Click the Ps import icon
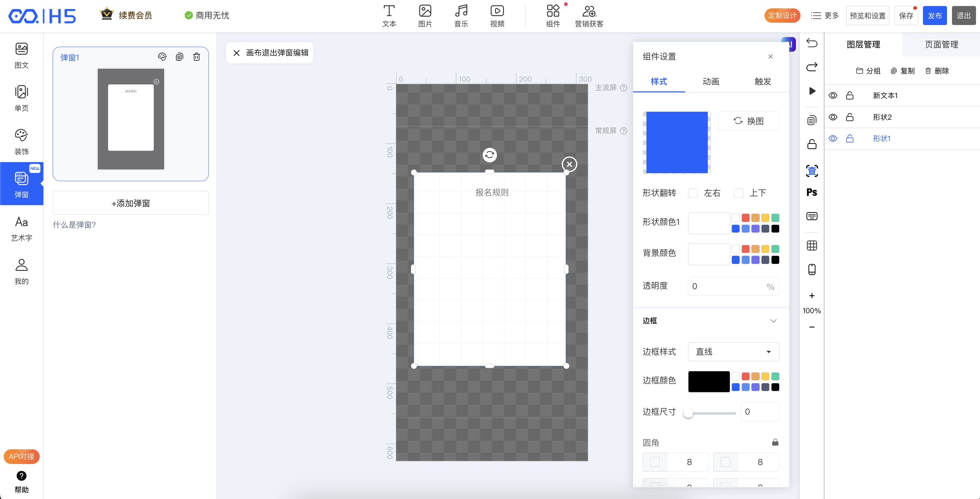 (x=812, y=192)
